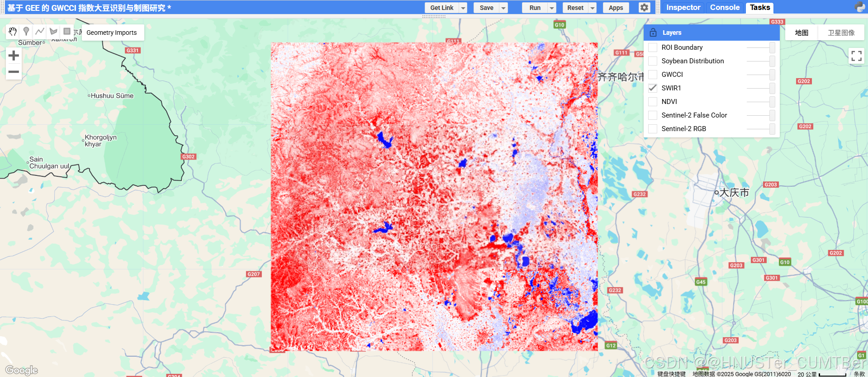This screenshot has width=868, height=377.
Task: Uncheck the SWIR1 layer
Action: pyautogui.click(x=653, y=88)
